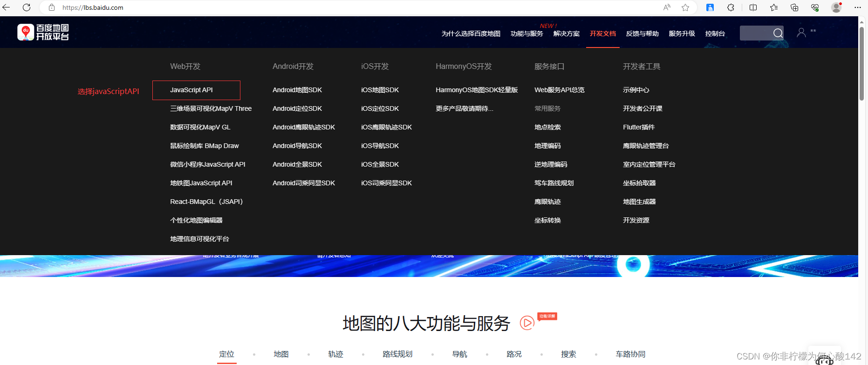Open 三维场景可视化MapV Three
This screenshot has width=868, height=365.
(211, 108)
